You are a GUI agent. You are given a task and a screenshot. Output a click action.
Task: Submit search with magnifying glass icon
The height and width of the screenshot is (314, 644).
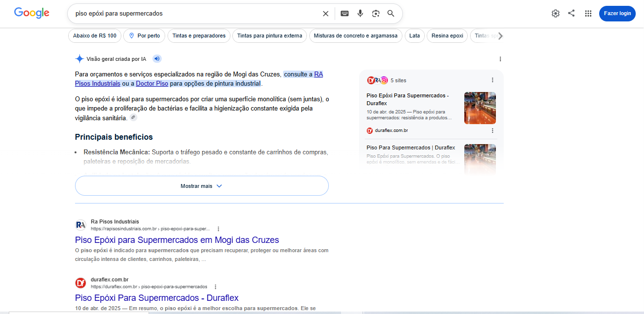click(x=391, y=14)
